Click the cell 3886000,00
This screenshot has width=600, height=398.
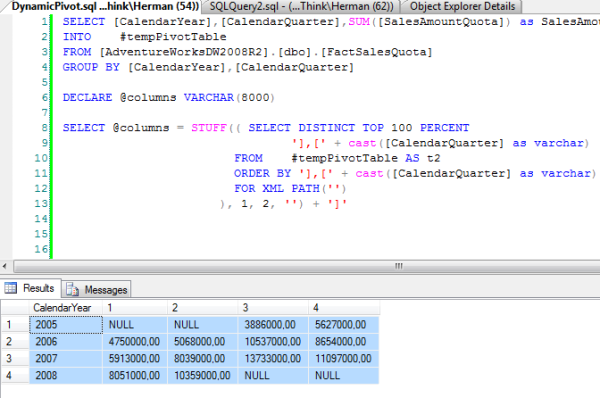click(273, 325)
